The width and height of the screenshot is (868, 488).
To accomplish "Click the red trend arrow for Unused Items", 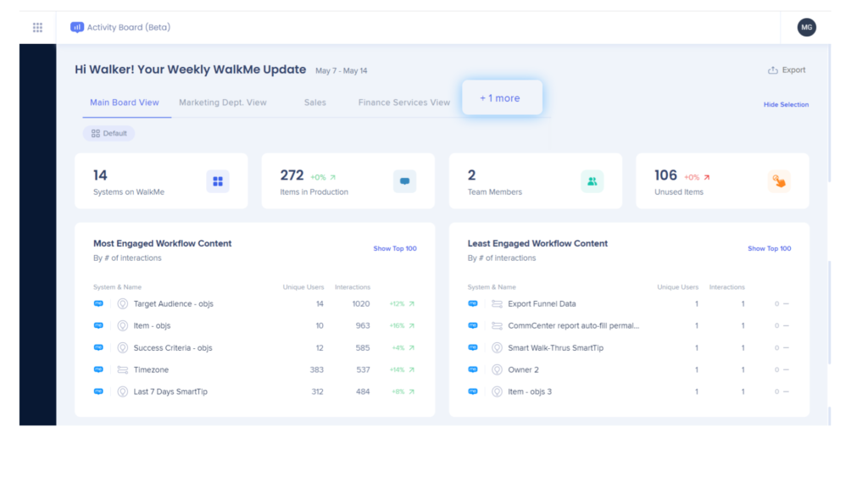I will click(x=706, y=178).
